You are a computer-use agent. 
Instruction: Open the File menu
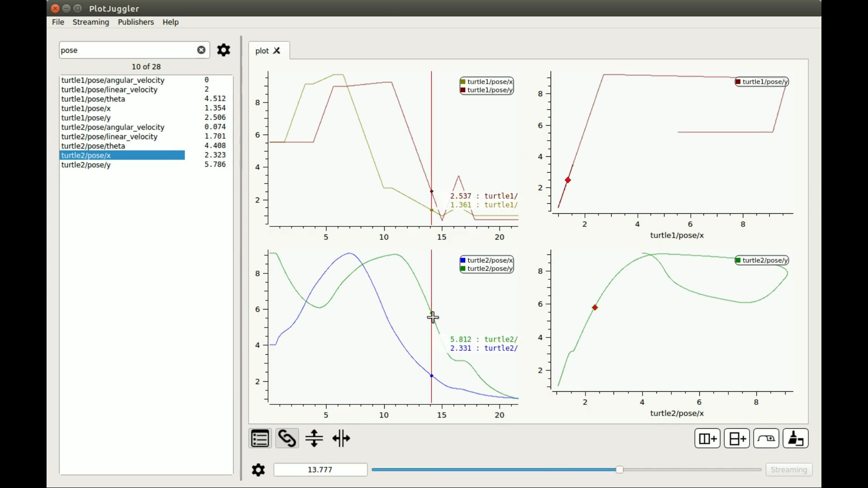[58, 22]
